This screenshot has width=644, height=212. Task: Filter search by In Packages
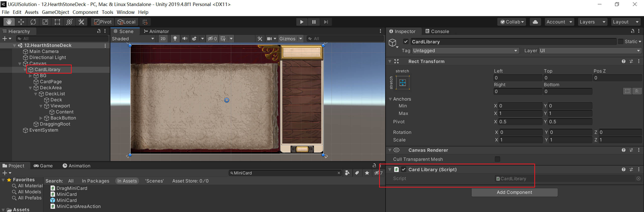96,181
